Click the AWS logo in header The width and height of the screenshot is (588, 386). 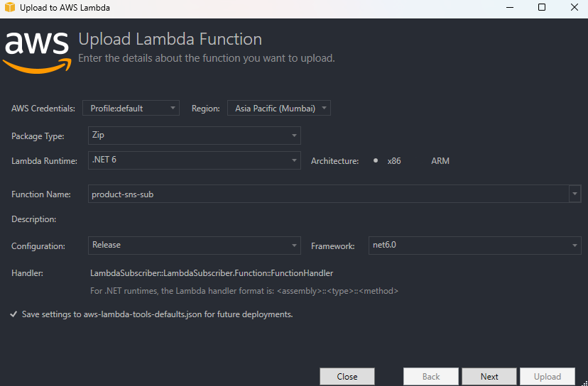(38, 50)
